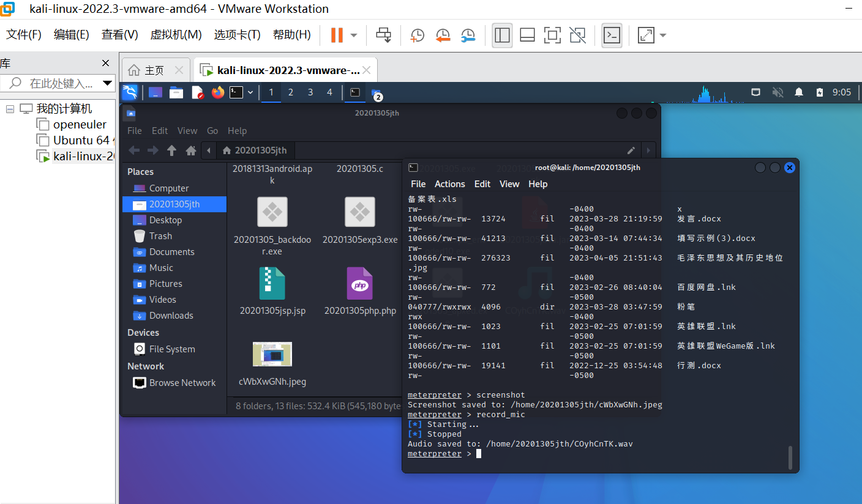Pause the virtual machine with the orange button
The width and height of the screenshot is (862, 504).
[x=337, y=35]
